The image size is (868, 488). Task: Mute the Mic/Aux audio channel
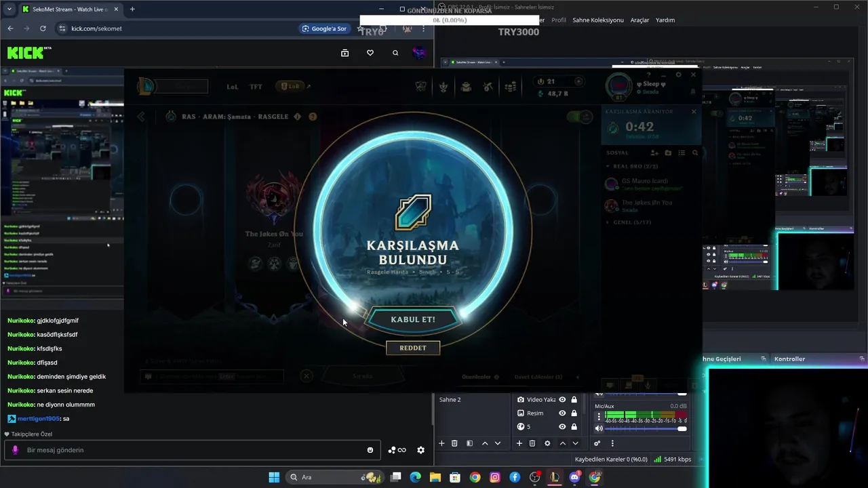599,428
